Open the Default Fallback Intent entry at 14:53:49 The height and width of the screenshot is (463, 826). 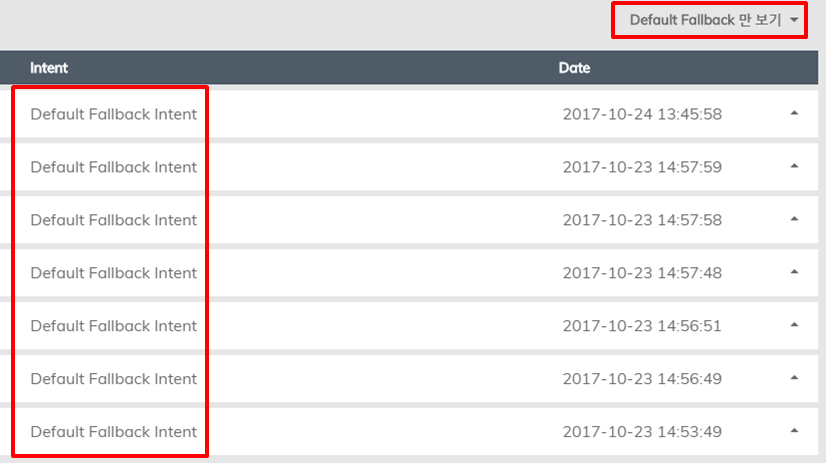tap(113, 431)
